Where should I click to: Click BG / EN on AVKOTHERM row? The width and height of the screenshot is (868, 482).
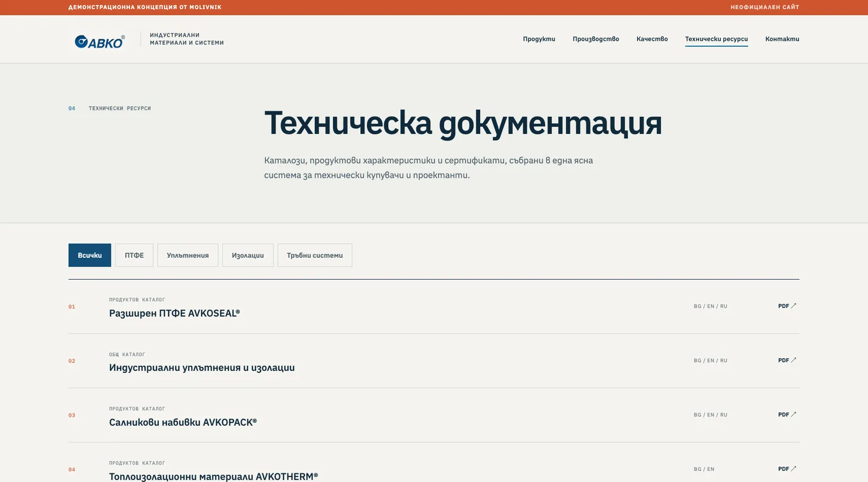[x=704, y=469]
